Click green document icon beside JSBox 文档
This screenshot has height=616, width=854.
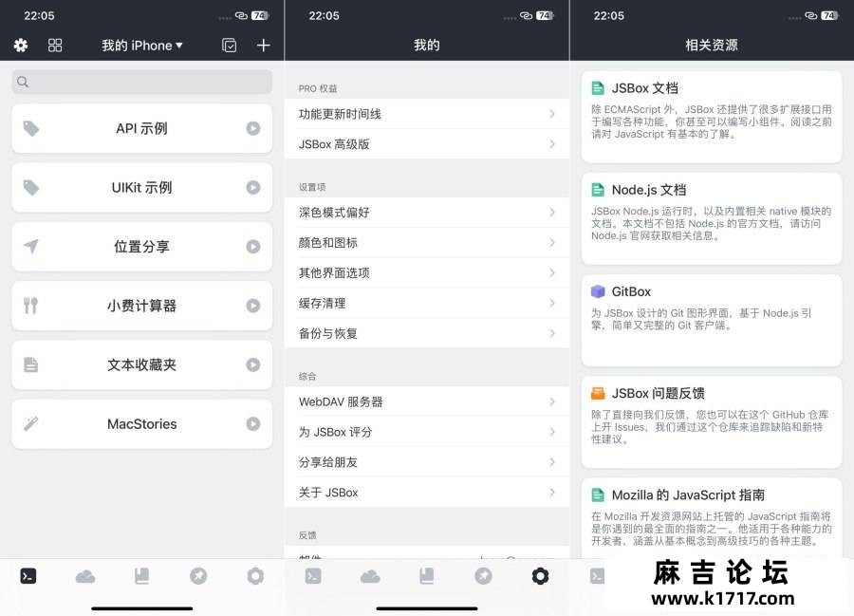point(598,88)
